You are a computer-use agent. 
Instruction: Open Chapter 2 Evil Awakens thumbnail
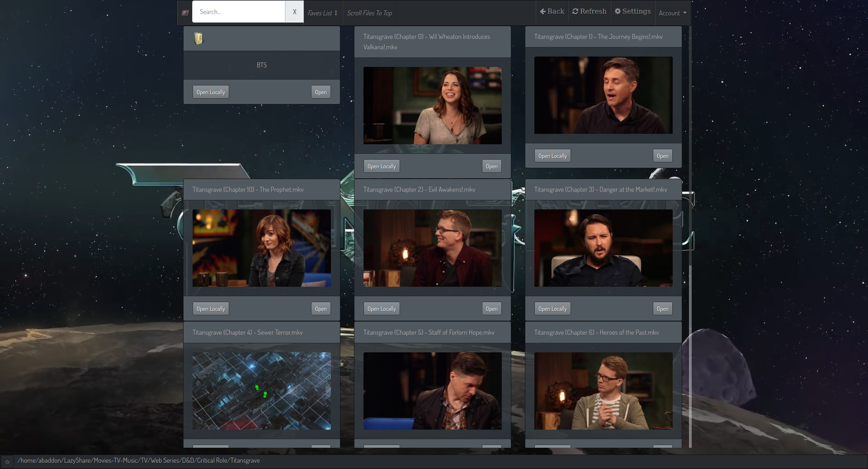433,248
